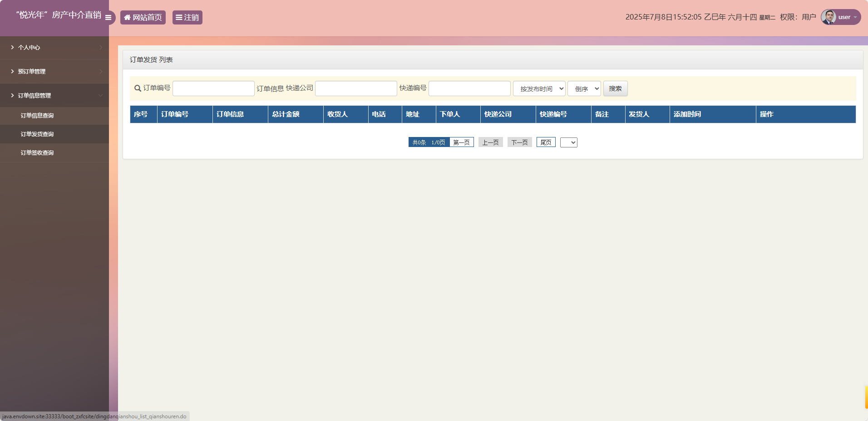
Task: Click the 收货人 column header
Action: coord(346,114)
